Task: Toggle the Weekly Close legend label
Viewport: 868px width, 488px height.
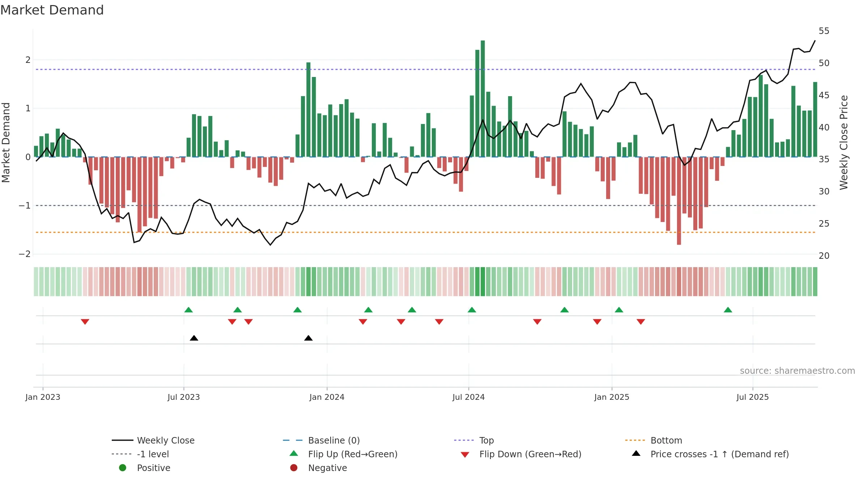Action: coord(166,440)
